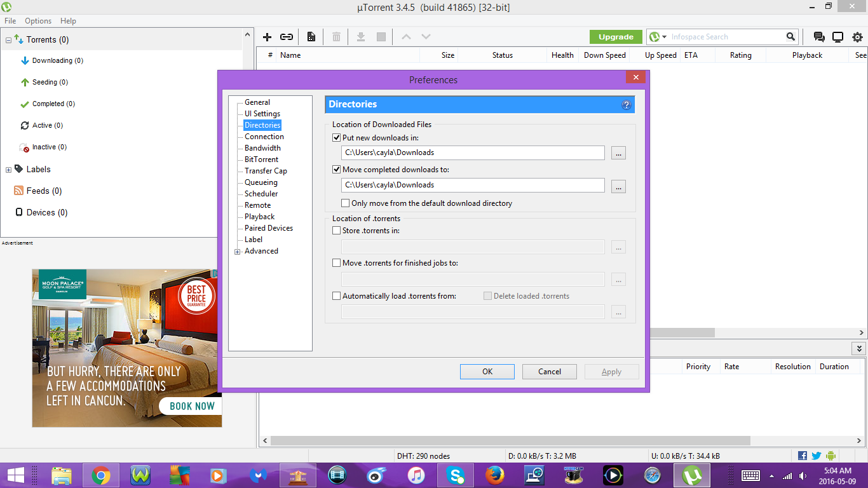Image resolution: width=868 pixels, height=488 pixels.
Task: Open the Options menu
Action: click(x=38, y=21)
